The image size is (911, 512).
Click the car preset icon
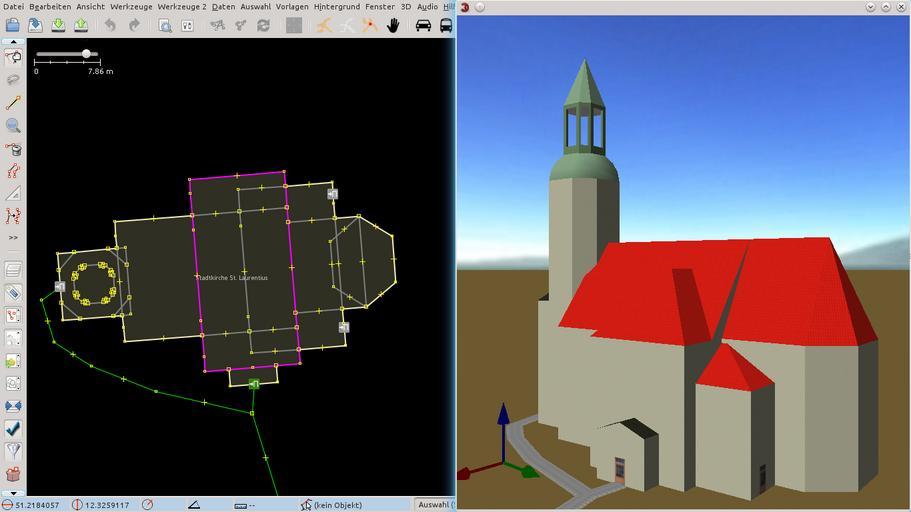tap(423, 25)
